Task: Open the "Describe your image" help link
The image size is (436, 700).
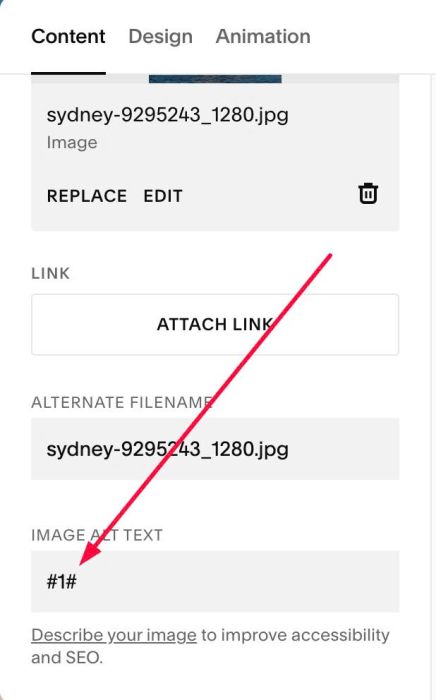Action: click(114, 635)
